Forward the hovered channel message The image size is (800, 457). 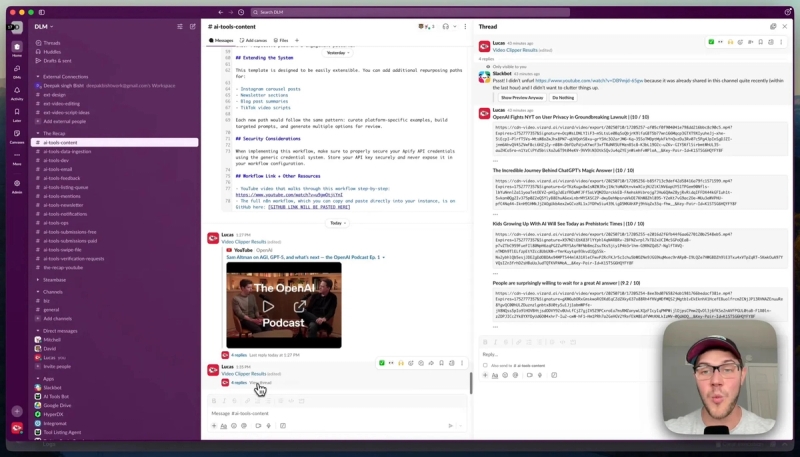(431, 363)
